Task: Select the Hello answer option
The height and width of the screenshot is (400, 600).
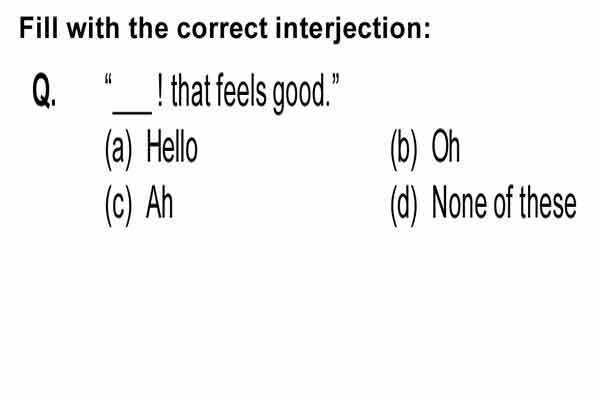Action: [x=172, y=148]
